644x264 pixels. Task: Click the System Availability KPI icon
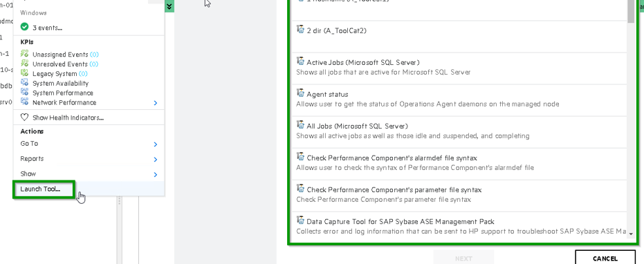[25, 82]
